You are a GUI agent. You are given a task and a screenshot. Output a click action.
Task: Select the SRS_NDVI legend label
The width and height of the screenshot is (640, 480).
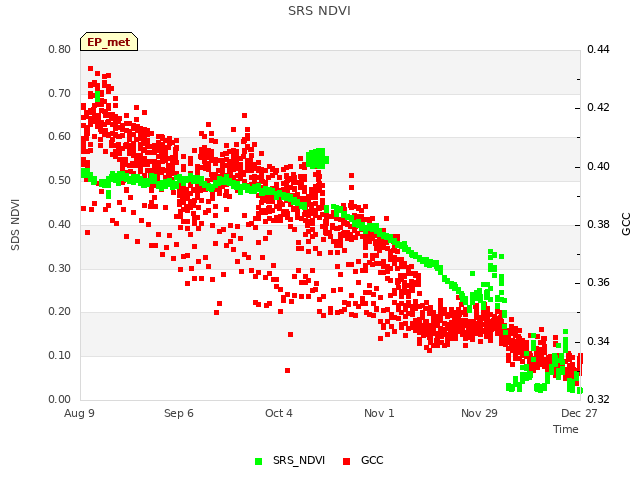click(299, 460)
